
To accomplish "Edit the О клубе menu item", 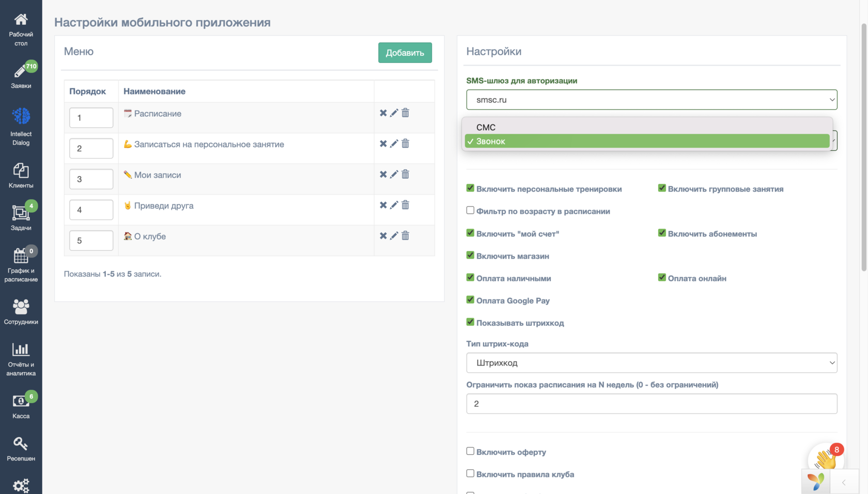I will [x=394, y=235].
